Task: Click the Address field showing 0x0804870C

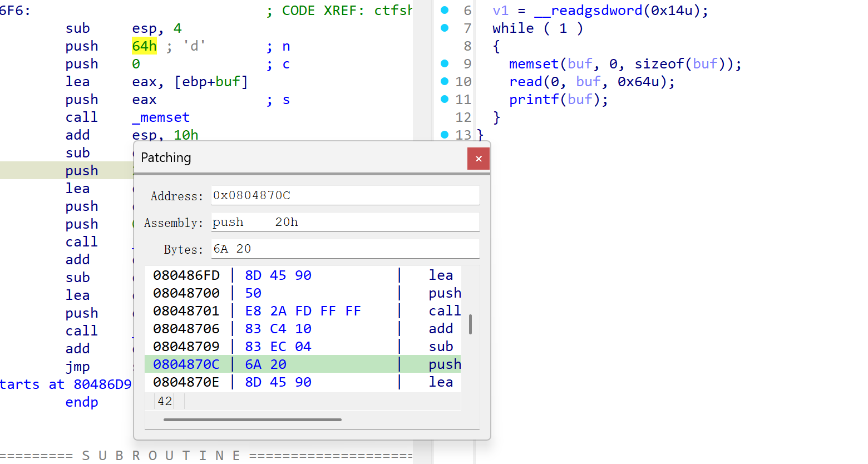Action: click(345, 195)
